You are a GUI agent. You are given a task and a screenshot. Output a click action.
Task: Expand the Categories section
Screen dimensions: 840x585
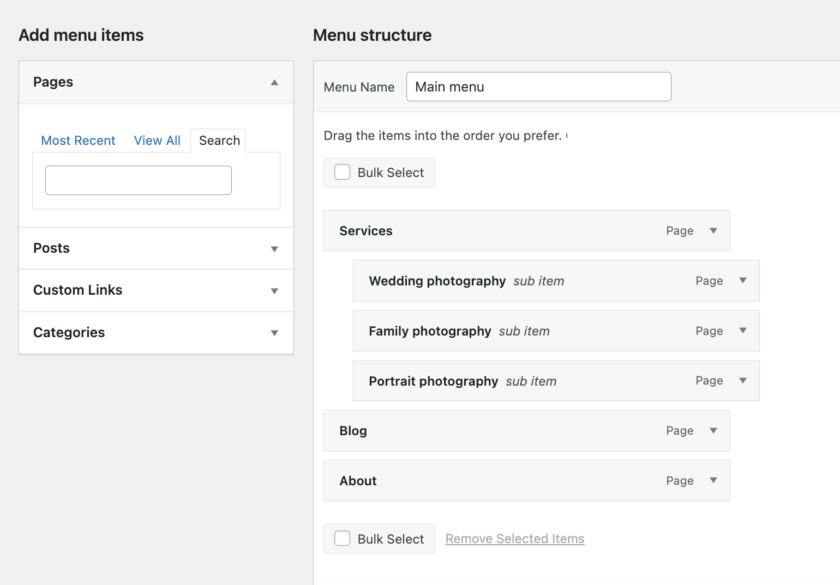(x=274, y=333)
